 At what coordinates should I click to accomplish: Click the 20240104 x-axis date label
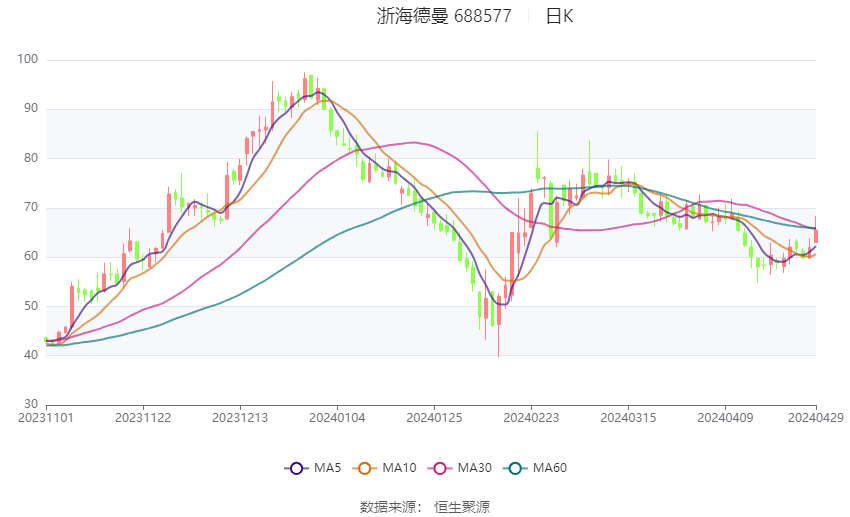(x=337, y=418)
